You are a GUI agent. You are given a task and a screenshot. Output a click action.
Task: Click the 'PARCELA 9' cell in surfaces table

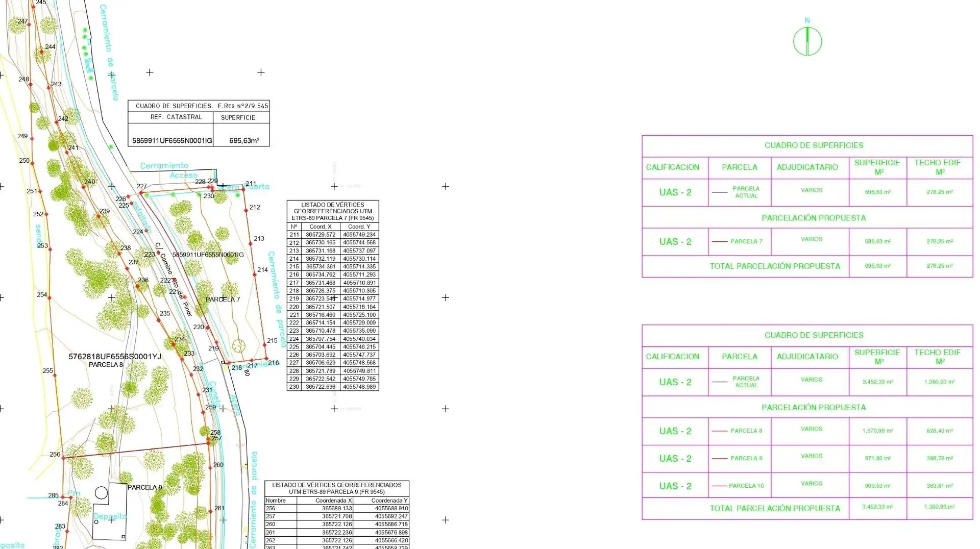pyautogui.click(x=746, y=458)
